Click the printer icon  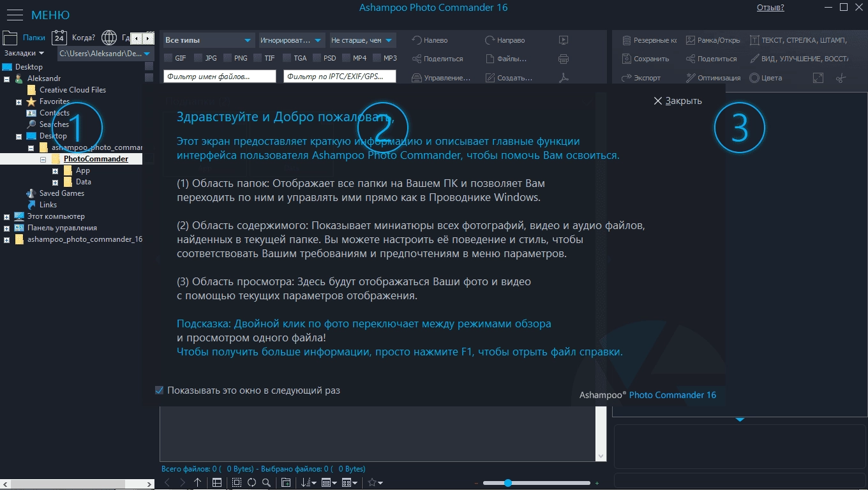click(x=564, y=59)
